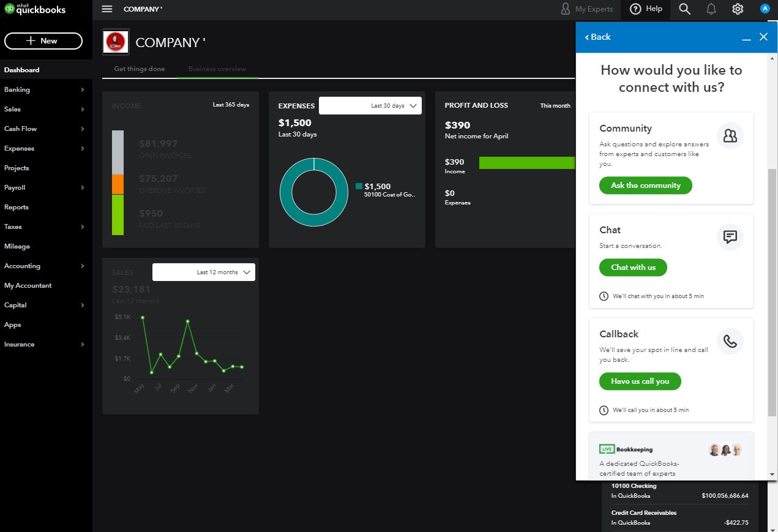
Task: Click the Last 365 days income period
Action: (231, 105)
